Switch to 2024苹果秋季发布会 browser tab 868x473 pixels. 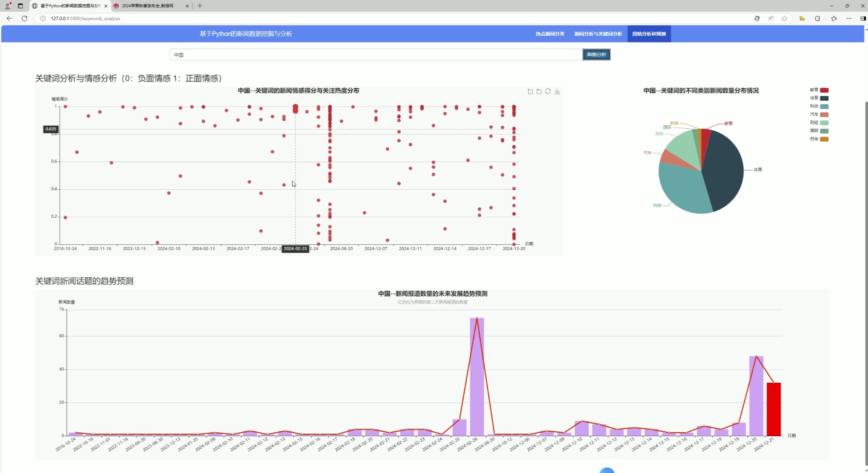point(148,6)
